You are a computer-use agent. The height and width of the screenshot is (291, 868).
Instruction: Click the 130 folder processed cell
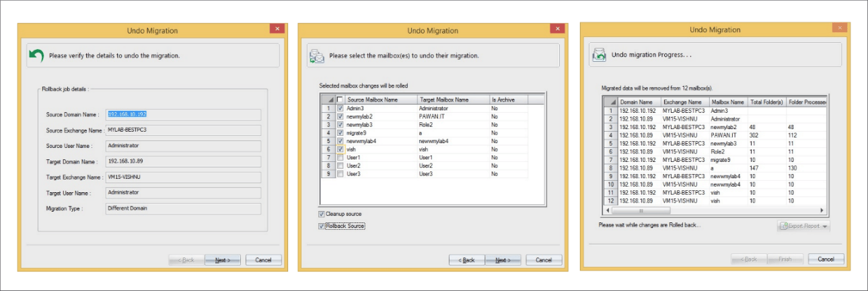pyautogui.click(x=806, y=167)
